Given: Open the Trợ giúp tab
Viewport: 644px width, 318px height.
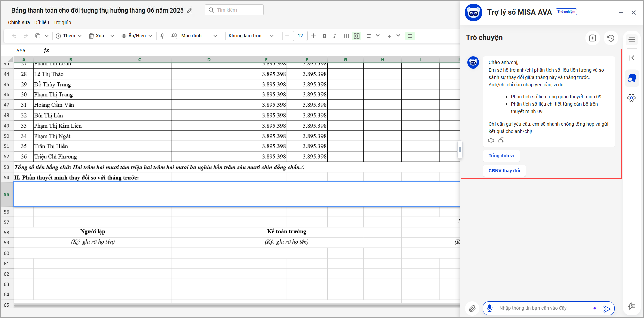Looking at the screenshot, I should [x=62, y=22].
